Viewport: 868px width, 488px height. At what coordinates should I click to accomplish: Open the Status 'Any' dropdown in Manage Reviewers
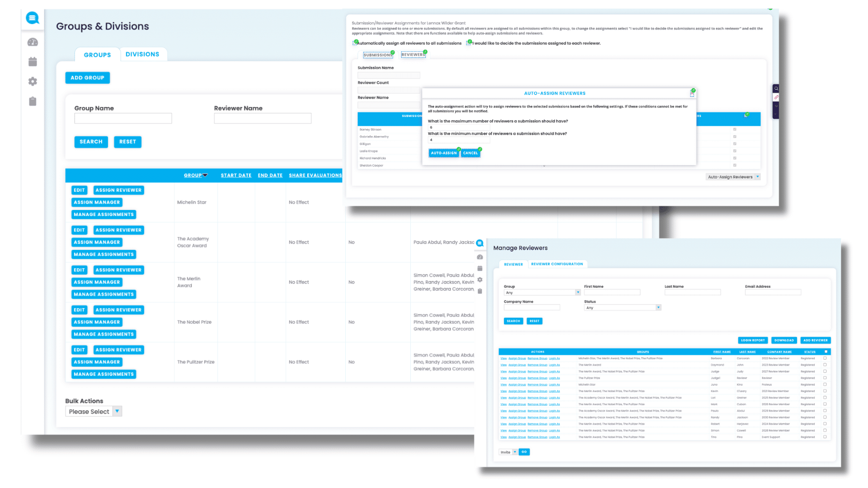tap(622, 308)
